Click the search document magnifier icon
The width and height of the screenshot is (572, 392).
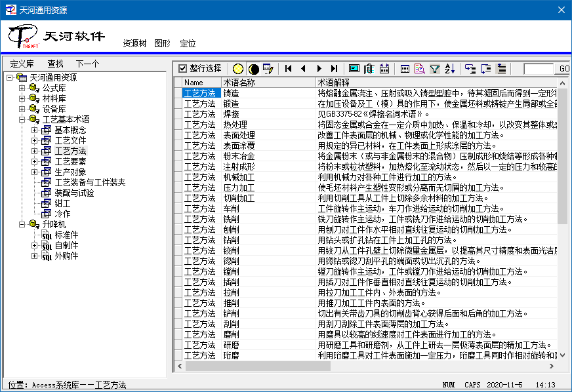click(x=420, y=69)
